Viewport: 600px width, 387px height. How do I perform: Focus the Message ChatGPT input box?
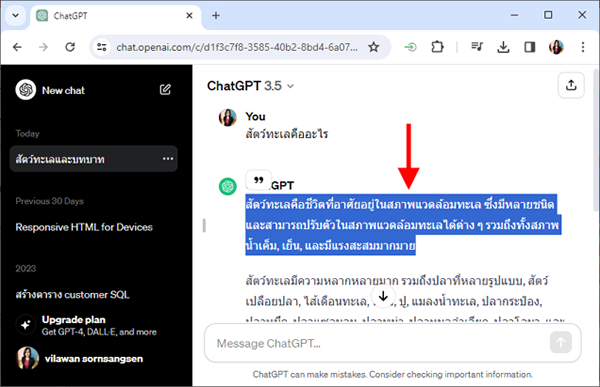pyautogui.click(x=393, y=343)
